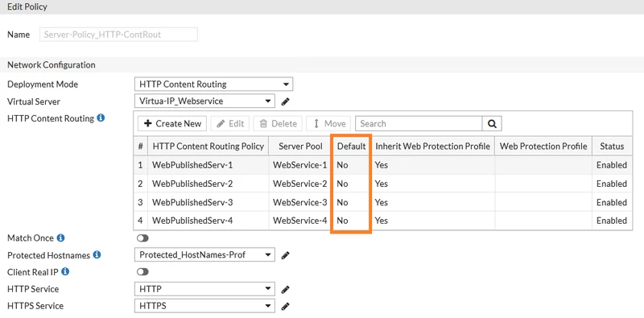Image resolution: width=644 pixels, height=318 pixels.
Task: Click the info icon beside Match Once
Action: (60, 237)
